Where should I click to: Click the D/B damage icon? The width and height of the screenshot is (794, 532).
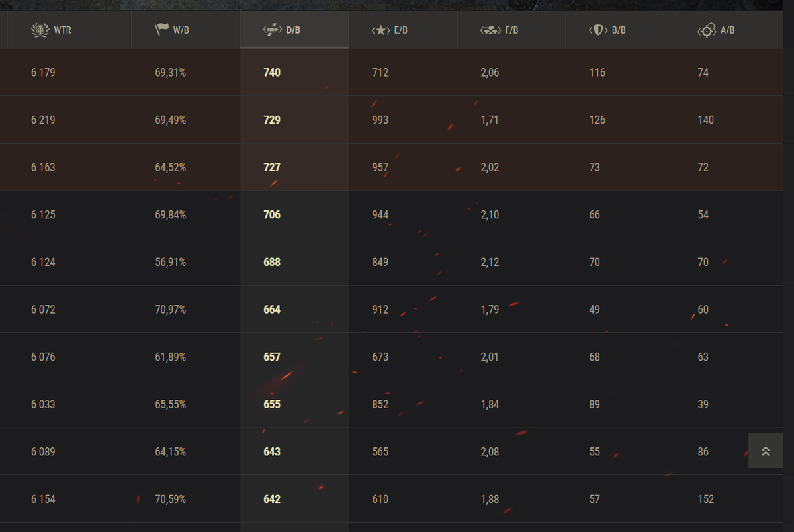point(273,30)
